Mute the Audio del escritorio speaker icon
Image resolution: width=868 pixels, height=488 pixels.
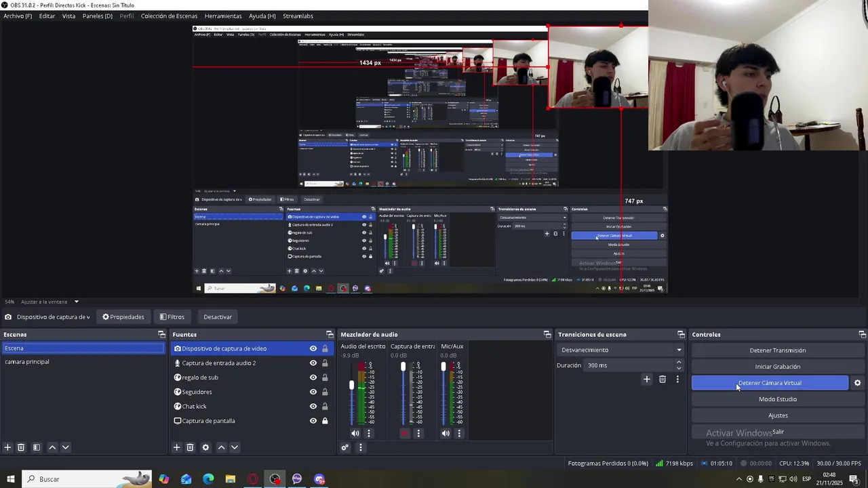point(355,433)
